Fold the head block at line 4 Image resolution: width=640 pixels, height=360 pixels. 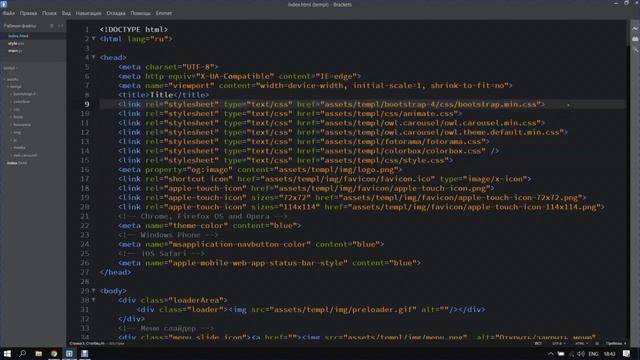click(x=93, y=57)
